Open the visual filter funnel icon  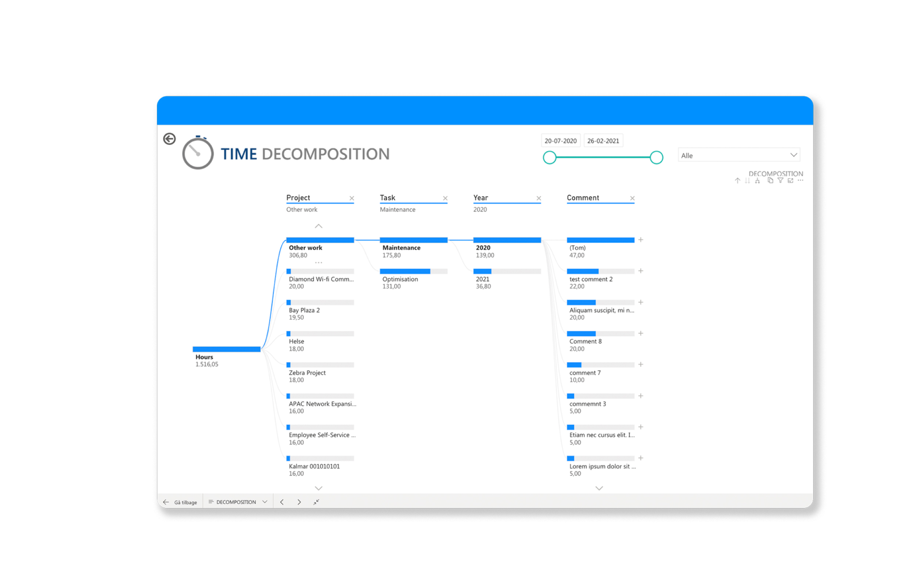coord(780,180)
